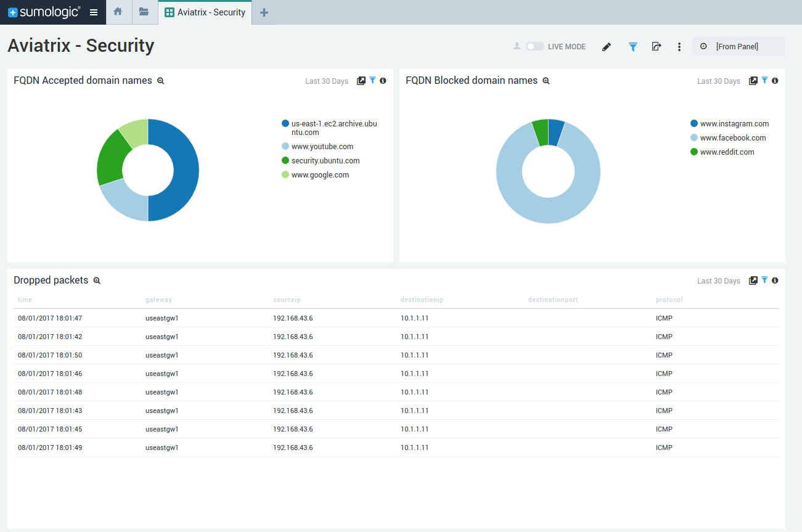Click the Sumo Logic logo

click(44, 12)
